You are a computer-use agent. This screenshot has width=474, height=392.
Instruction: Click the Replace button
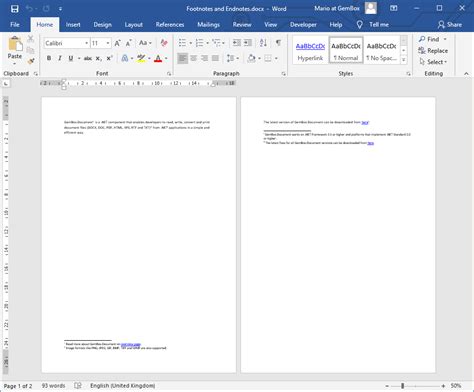pos(433,51)
